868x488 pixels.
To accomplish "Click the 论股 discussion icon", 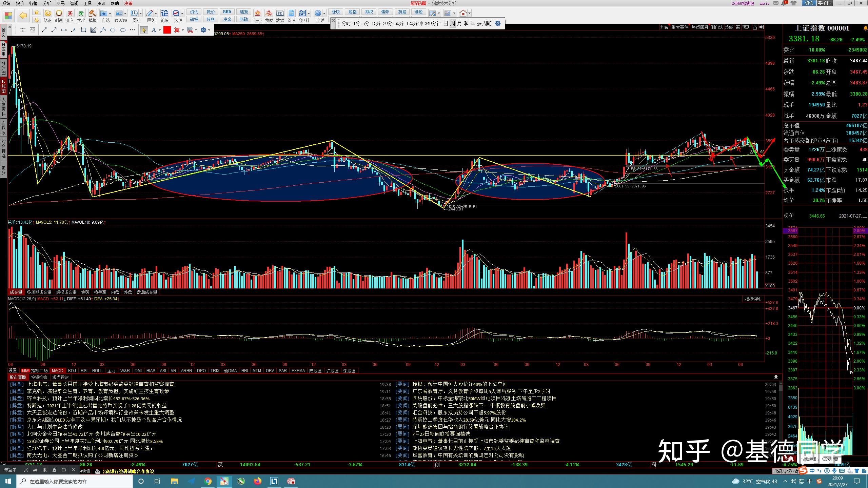I will [x=164, y=14].
